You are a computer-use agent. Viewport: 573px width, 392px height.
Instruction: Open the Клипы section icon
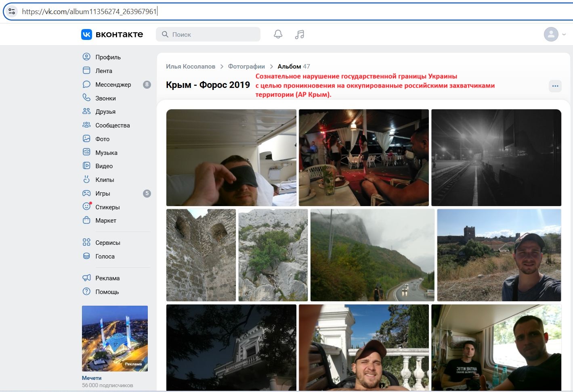click(86, 179)
